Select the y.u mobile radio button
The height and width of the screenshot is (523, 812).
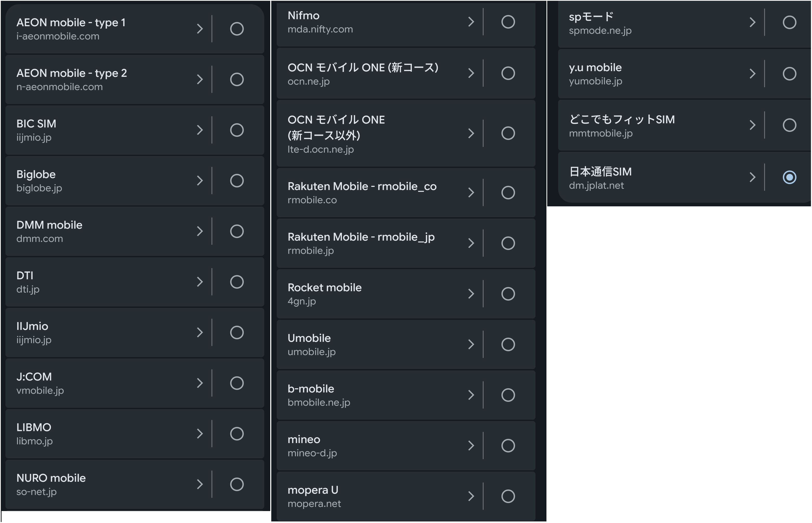click(790, 74)
